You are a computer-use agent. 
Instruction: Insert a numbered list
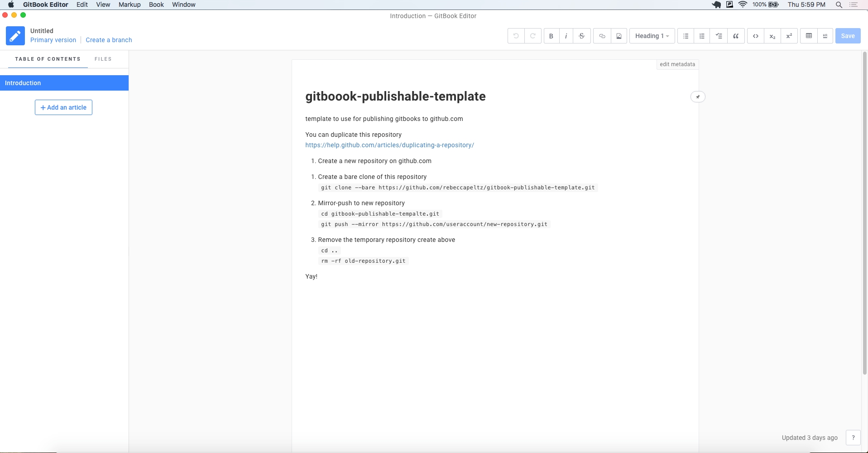pyautogui.click(x=702, y=36)
